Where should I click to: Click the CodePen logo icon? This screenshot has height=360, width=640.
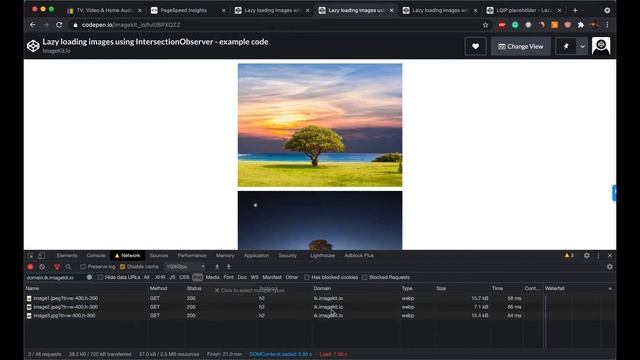33,46
